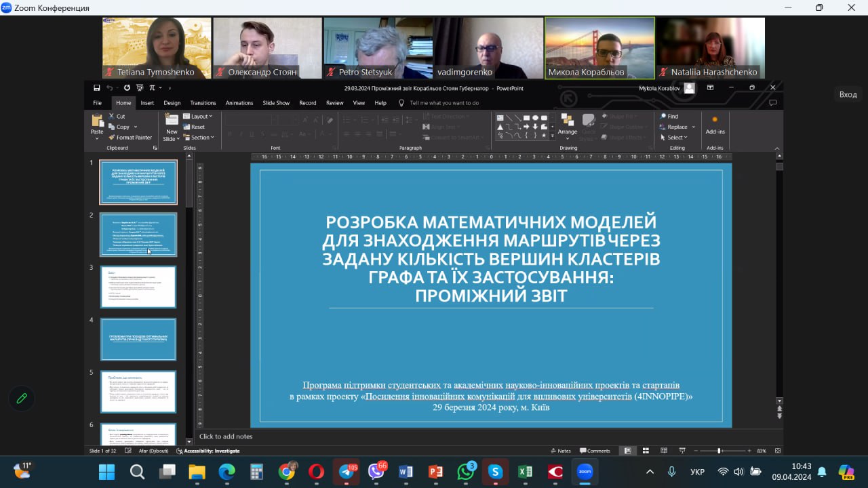Viewport: 868px width, 488px height.
Task: Click Slide 1 of 32 indicator
Action: pos(102,451)
